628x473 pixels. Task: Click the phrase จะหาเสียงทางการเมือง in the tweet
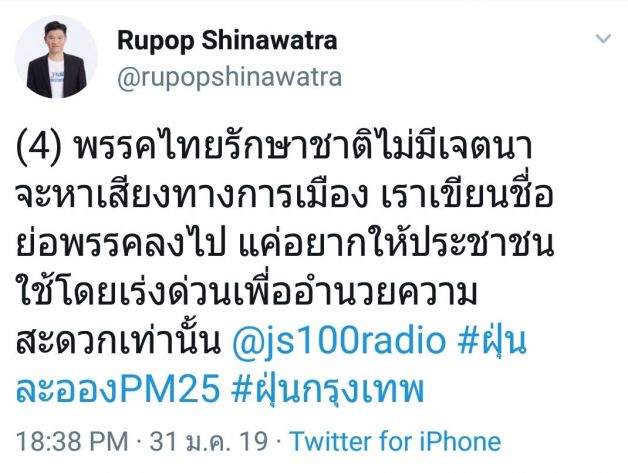[x=192, y=195]
